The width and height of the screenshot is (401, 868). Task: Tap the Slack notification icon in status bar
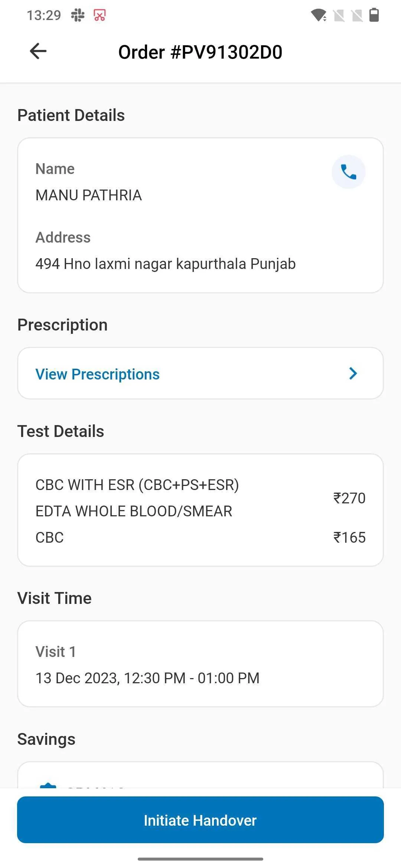point(78,15)
